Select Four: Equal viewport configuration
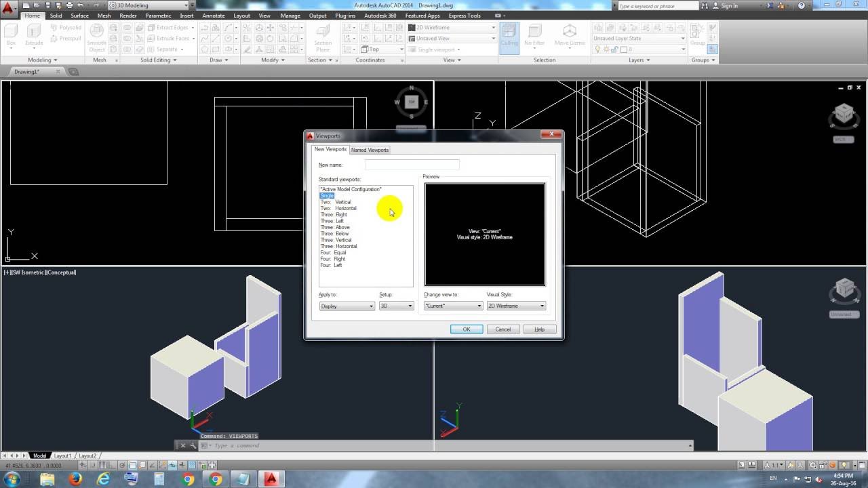 click(333, 253)
